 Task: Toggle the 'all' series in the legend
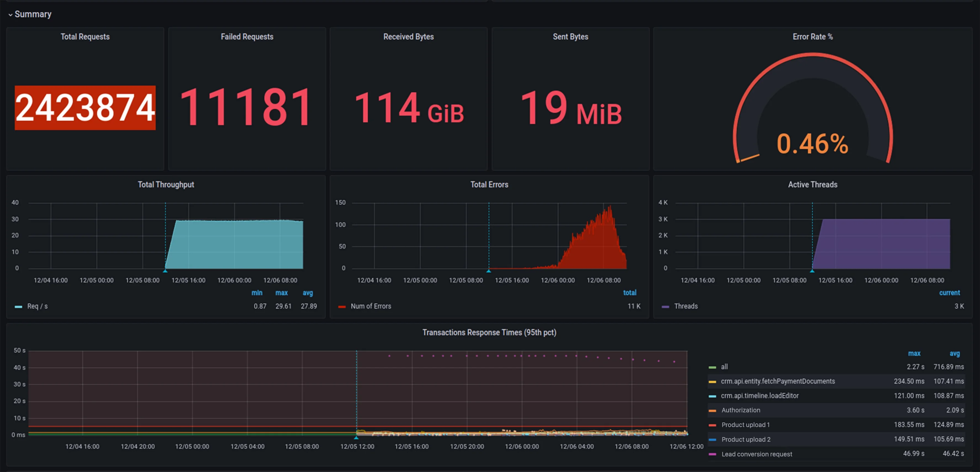tap(724, 367)
